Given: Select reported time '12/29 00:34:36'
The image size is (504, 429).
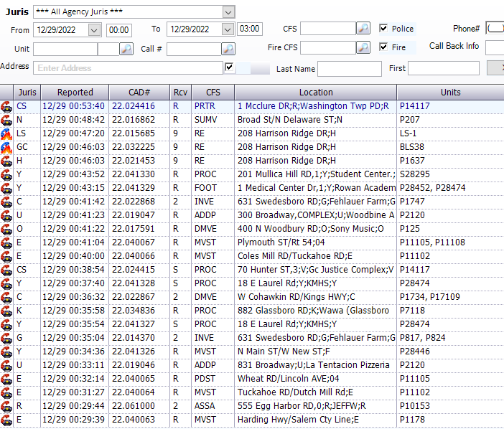Looking at the screenshot, I should (x=74, y=352).
